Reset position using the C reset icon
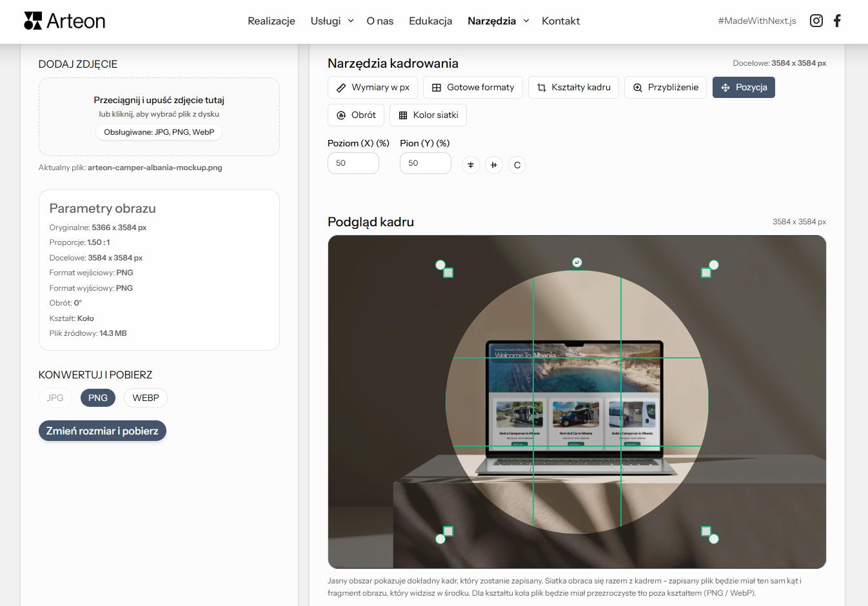Viewport: 868px width, 606px height. 517,165
